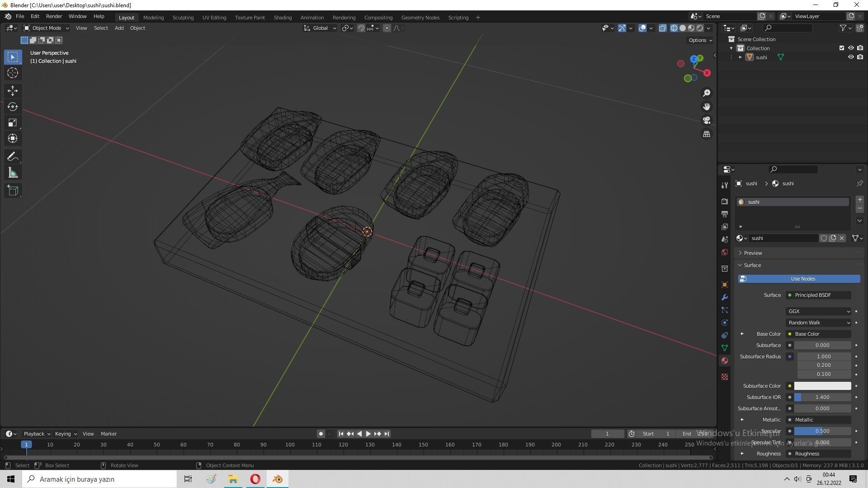The image size is (868, 488).
Task: Switch to the Sculpting workspace tab
Action: point(183,17)
